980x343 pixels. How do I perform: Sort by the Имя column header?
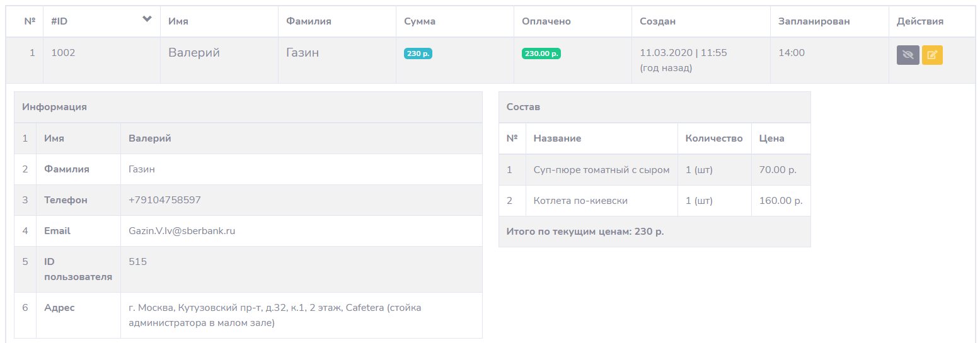click(178, 21)
